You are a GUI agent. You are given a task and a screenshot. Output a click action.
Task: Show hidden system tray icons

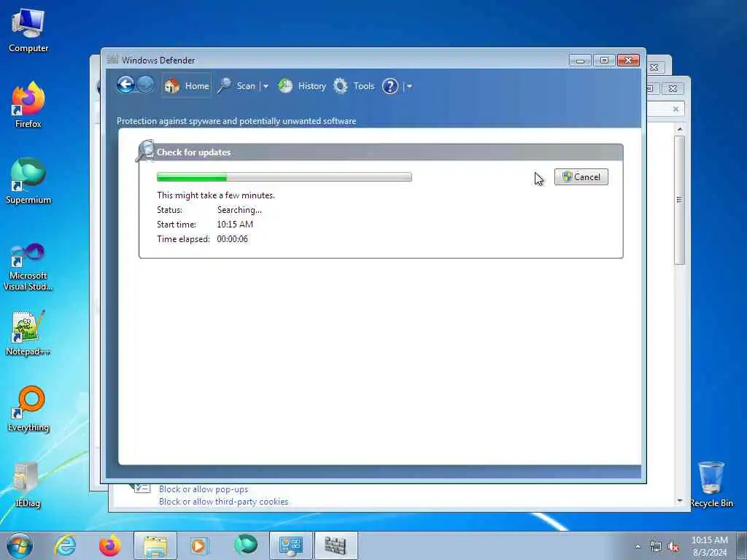[x=638, y=547]
